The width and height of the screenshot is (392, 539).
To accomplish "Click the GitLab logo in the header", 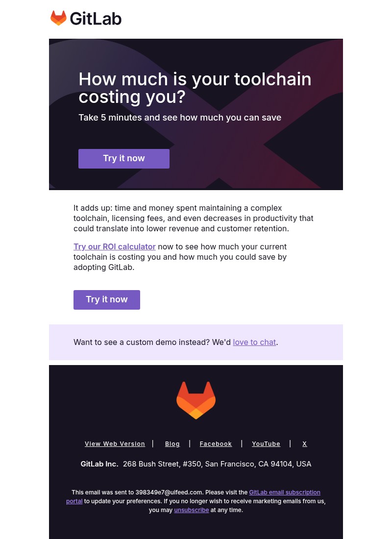I will pyautogui.click(x=86, y=18).
